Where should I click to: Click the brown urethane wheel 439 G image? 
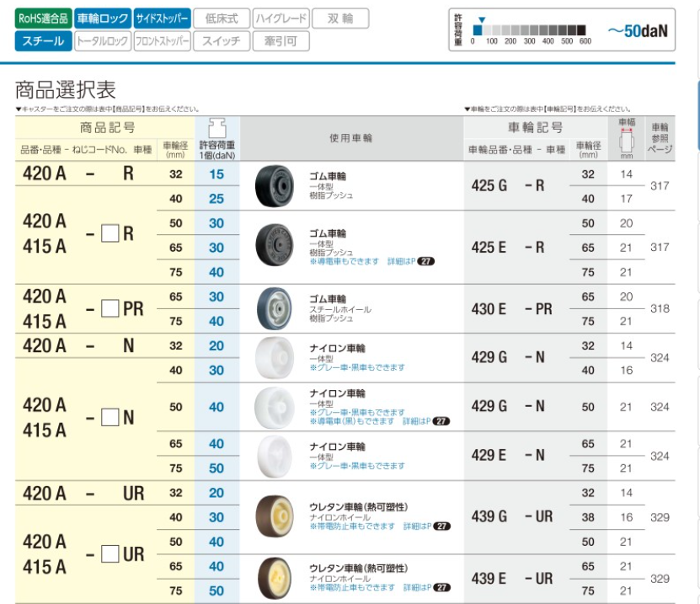pyautogui.click(x=275, y=516)
